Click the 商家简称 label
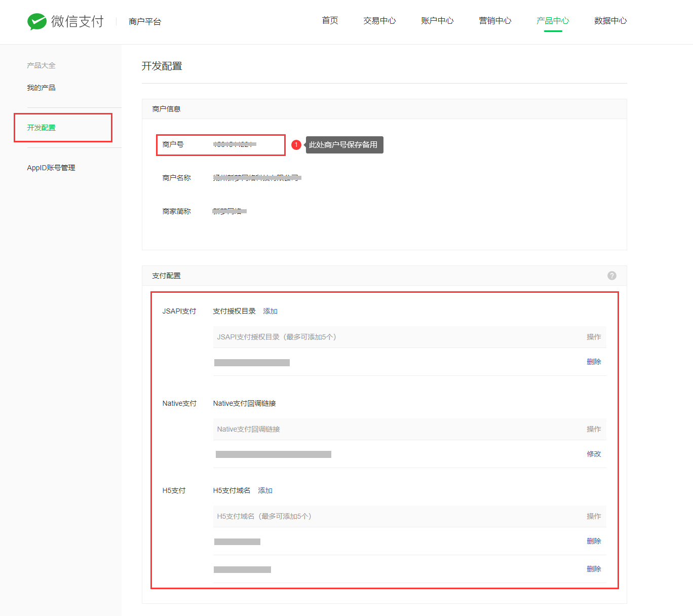The image size is (693, 616). pyautogui.click(x=176, y=211)
